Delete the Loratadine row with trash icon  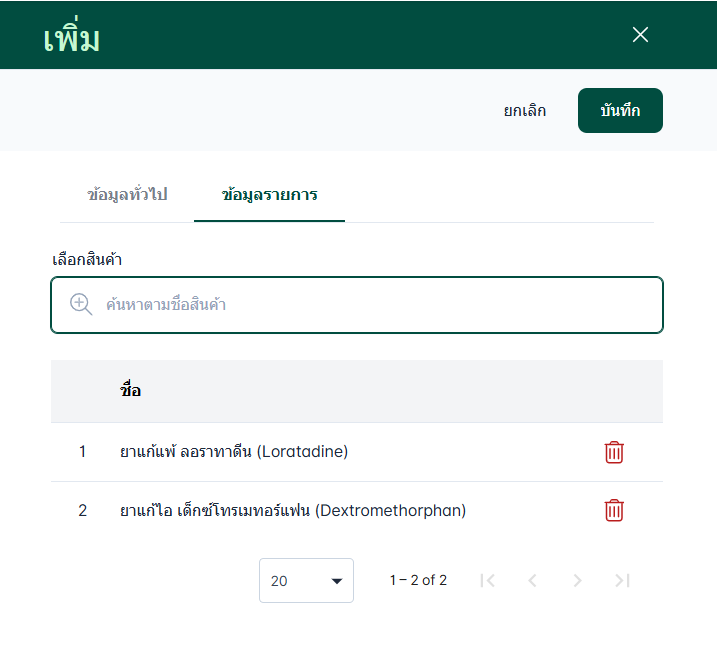[x=614, y=452]
